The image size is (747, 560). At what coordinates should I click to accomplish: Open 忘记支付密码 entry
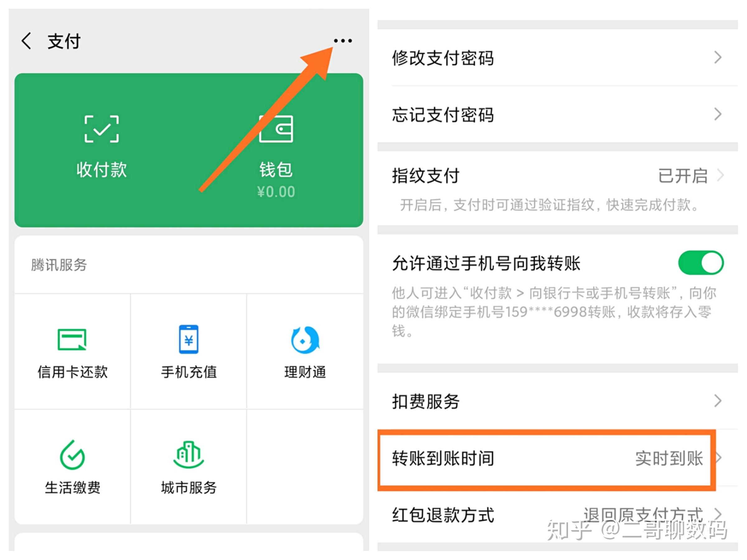click(x=557, y=114)
